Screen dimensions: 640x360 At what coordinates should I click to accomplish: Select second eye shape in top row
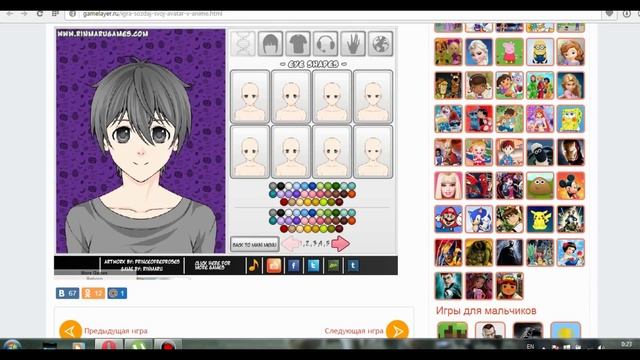(x=291, y=97)
